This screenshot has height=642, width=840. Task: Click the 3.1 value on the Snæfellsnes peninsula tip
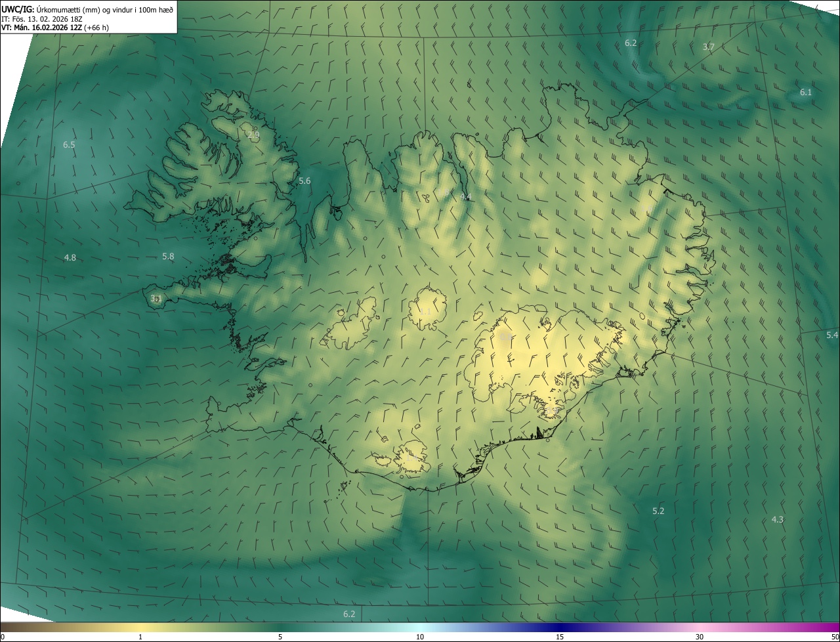[156, 299]
